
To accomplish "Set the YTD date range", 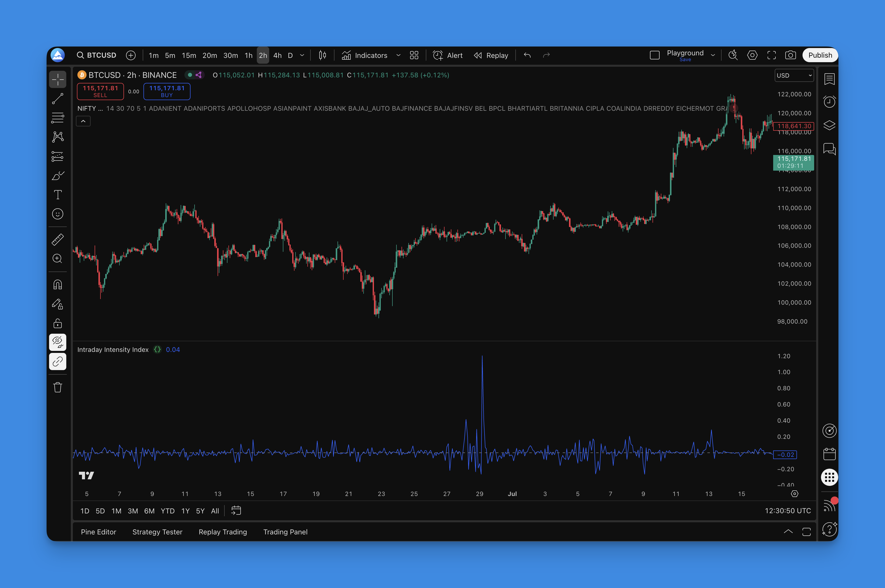I will click(167, 511).
